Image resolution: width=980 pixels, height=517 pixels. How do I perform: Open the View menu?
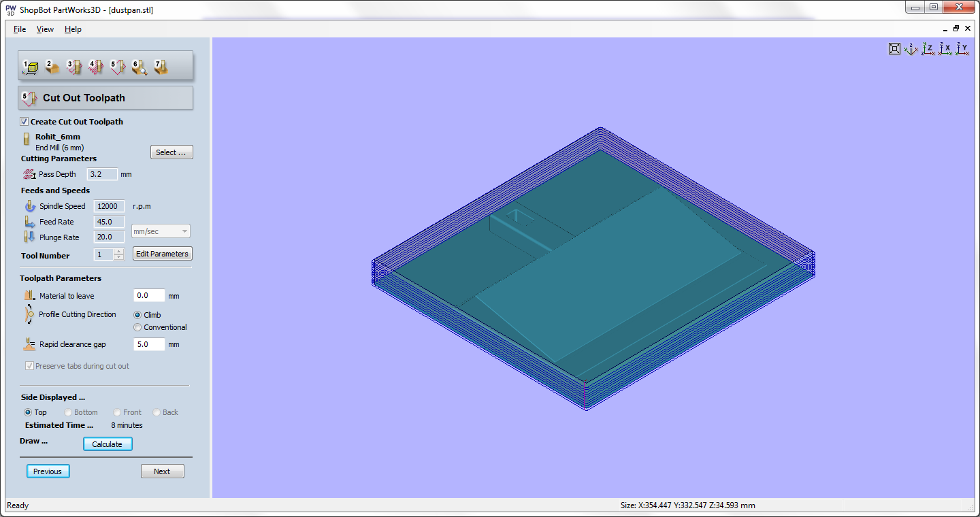[45, 29]
